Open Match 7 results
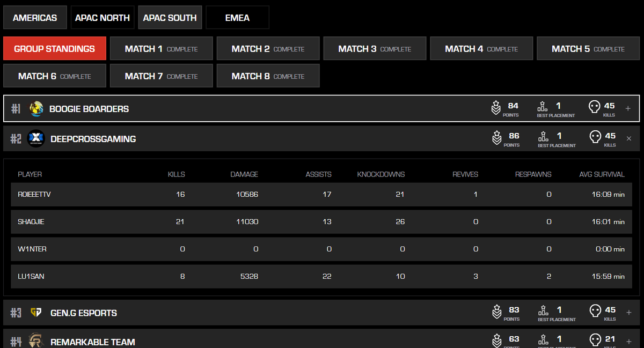Screen dimensions: 644x348 coord(162,76)
